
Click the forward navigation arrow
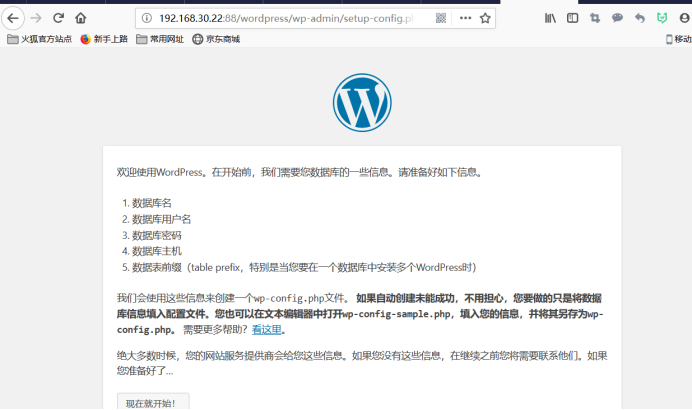click(x=36, y=18)
